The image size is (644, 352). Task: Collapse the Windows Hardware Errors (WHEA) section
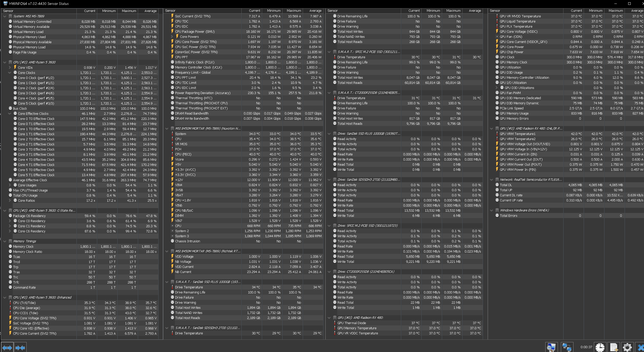point(491,210)
